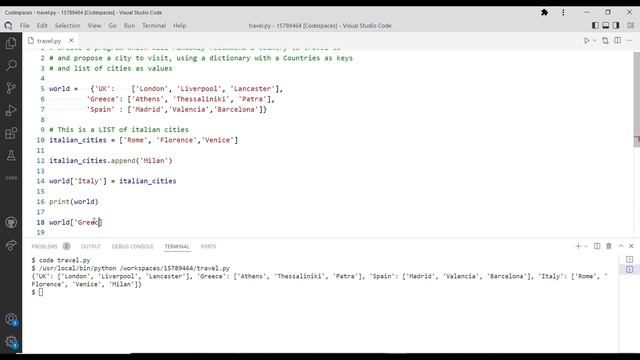Select the first terminal instance icon

pos(629,259)
